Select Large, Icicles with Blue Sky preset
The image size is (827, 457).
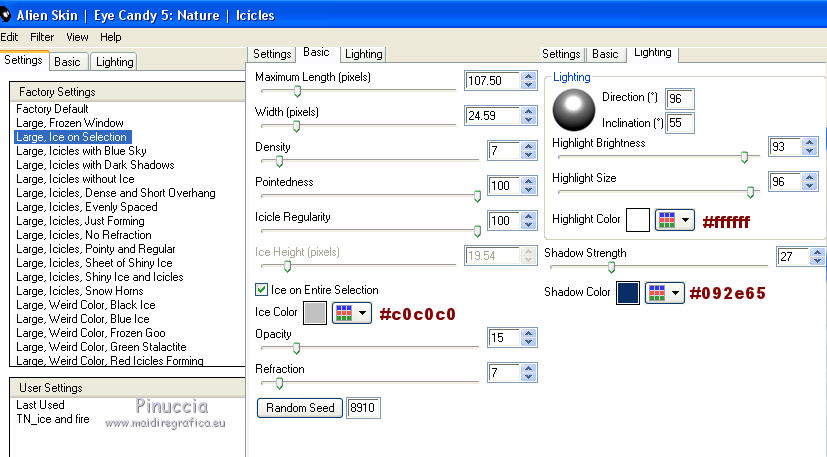81,151
